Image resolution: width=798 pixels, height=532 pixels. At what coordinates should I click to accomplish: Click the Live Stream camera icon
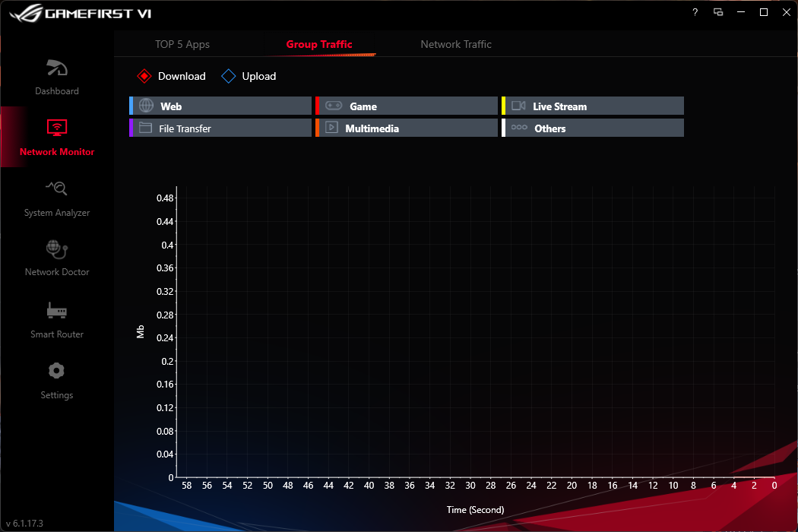pos(518,106)
